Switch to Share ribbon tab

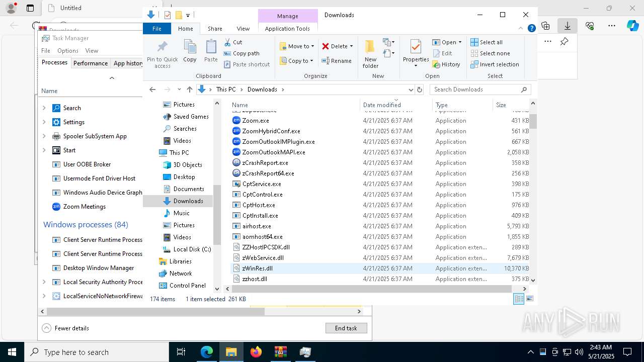tap(215, 29)
